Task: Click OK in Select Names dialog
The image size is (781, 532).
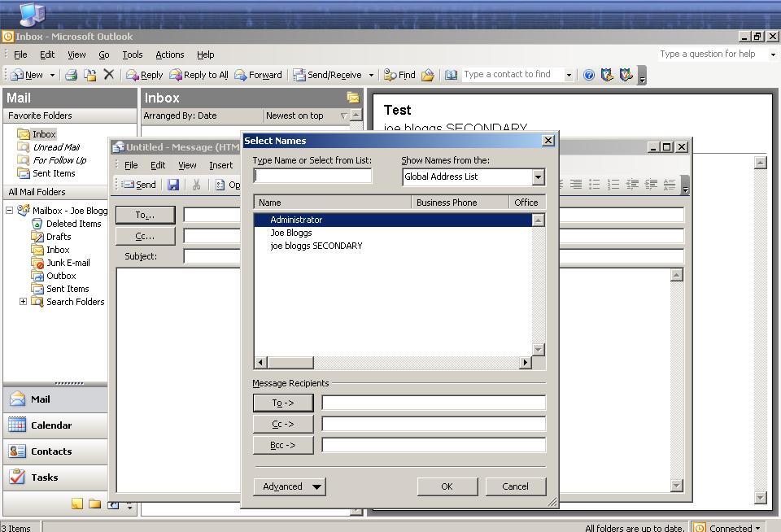Action: point(447,486)
